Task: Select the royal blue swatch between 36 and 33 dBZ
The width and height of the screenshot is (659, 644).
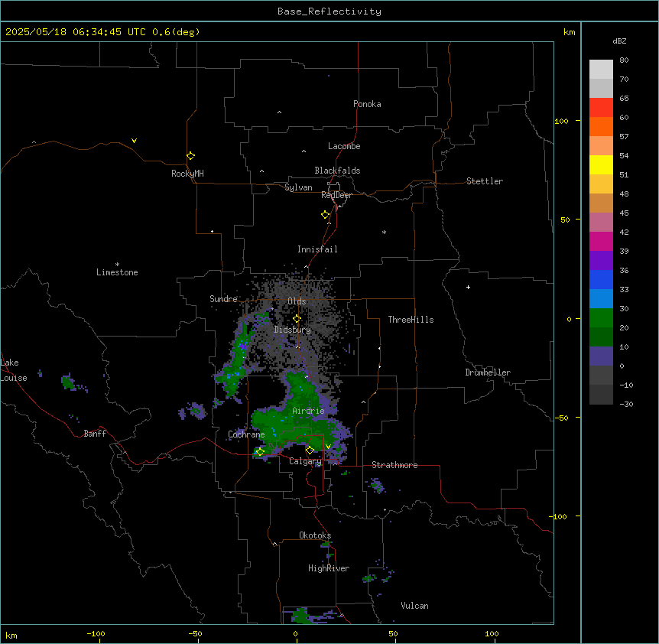Action: 601,280
